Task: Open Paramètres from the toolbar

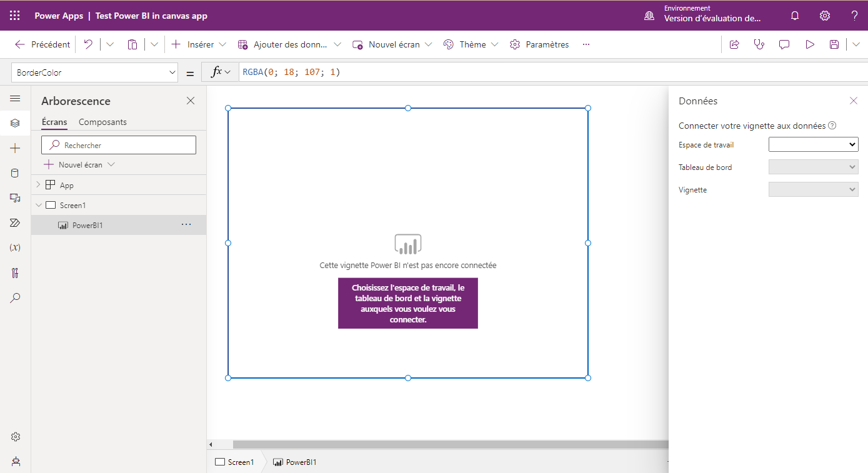Action: click(x=539, y=44)
